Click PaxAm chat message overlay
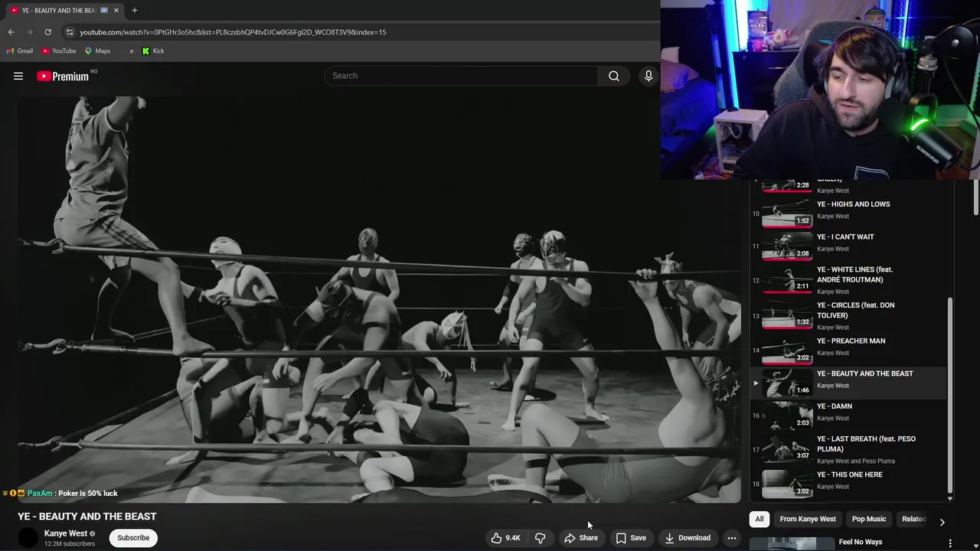980x551 pixels. click(x=60, y=494)
